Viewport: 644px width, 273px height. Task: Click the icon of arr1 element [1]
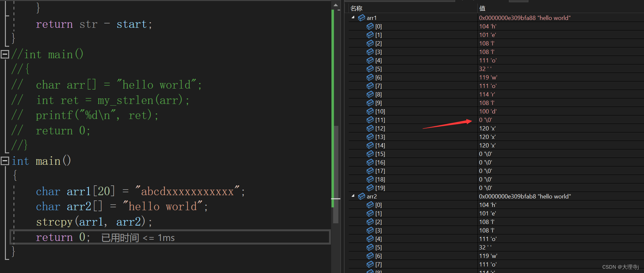370,35
